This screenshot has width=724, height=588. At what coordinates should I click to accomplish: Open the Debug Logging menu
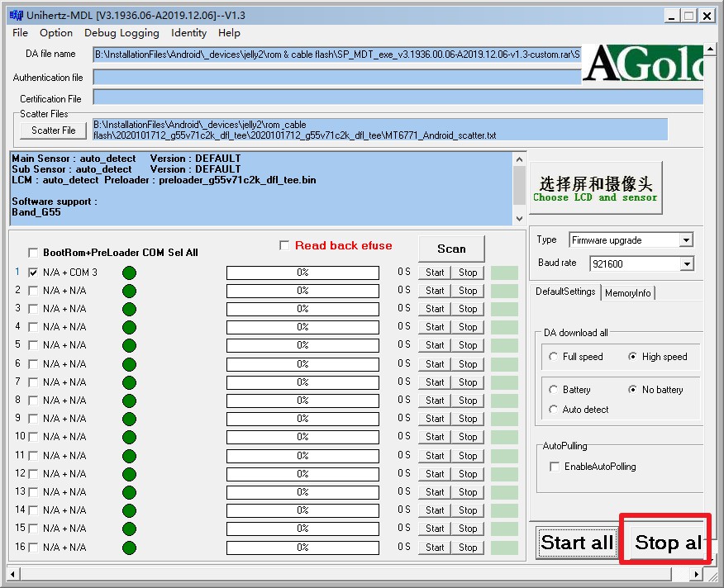coord(121,33)
